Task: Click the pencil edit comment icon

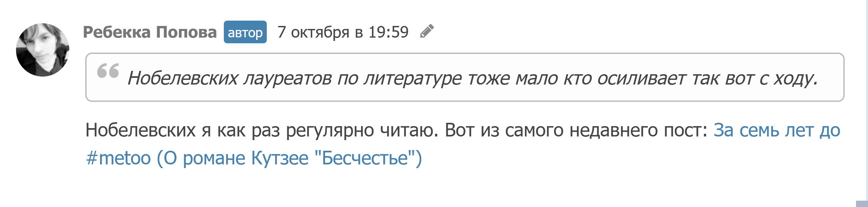Action: click(x=427, y=32)
